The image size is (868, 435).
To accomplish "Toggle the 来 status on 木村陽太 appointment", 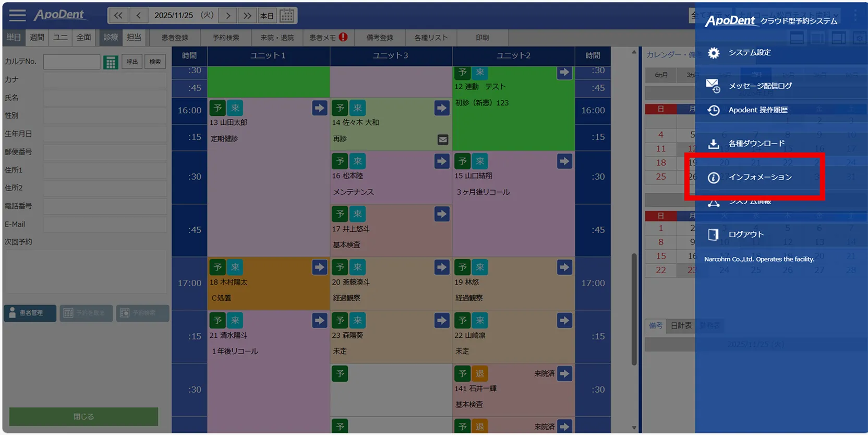I will pos(235,267).
